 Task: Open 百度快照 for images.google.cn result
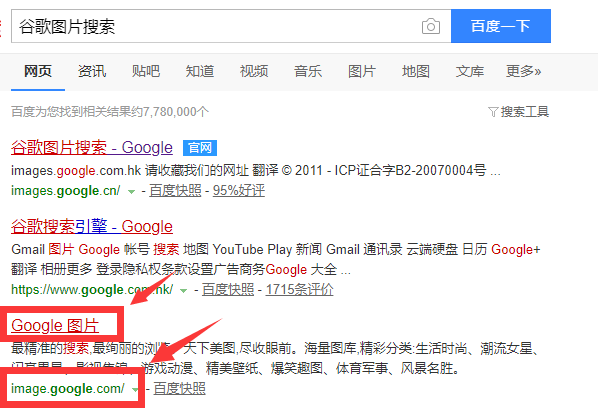[x=175, y=190]
